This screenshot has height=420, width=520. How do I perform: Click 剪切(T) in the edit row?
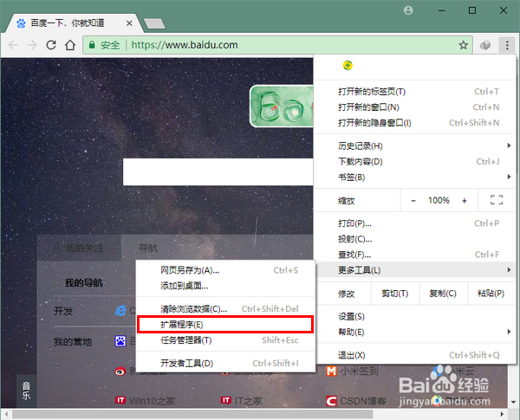click(x=395, y=294)
